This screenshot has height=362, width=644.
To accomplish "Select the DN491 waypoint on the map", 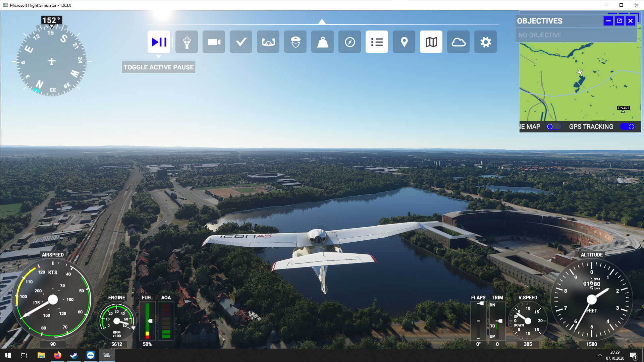I will 623,109.
